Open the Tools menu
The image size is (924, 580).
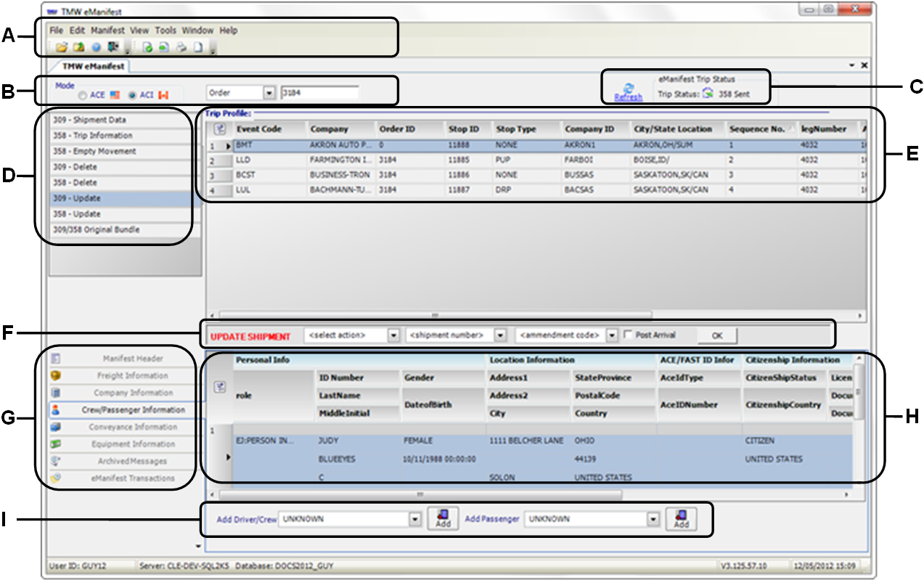coord(165,30)
